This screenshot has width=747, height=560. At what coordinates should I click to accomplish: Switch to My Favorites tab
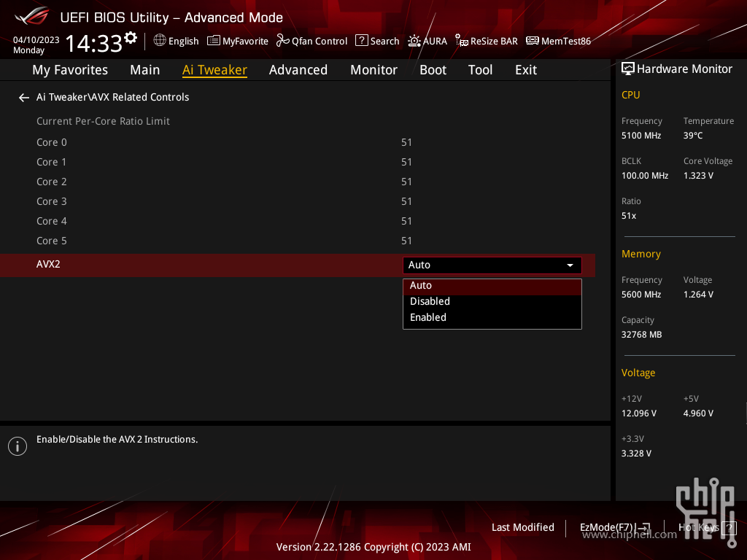click(x=70, y=70)
